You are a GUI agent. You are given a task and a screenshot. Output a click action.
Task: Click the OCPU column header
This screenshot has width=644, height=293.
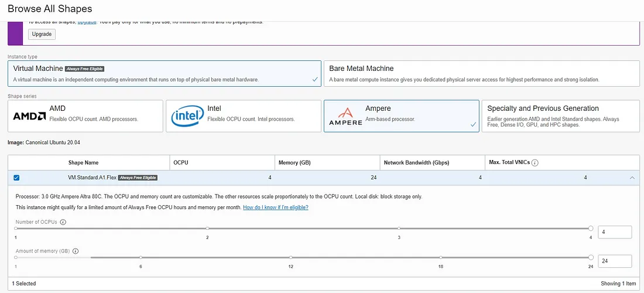pyautogui.click(x=181, y=163)
